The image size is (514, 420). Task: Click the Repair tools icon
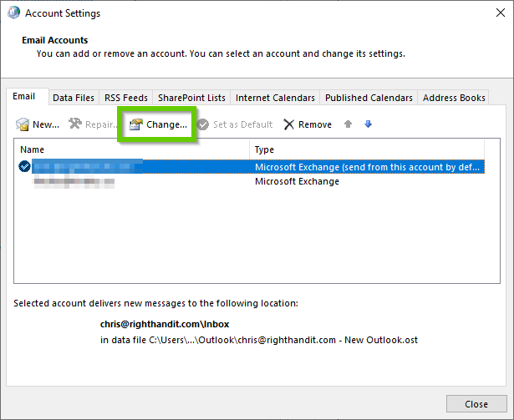coord(75,124)
